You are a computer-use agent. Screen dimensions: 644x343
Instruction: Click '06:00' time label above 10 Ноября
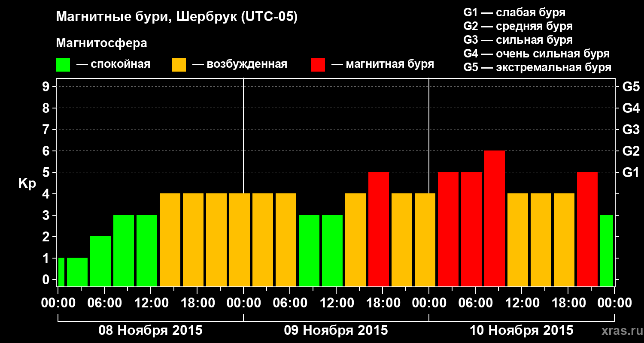pos(475,303)
